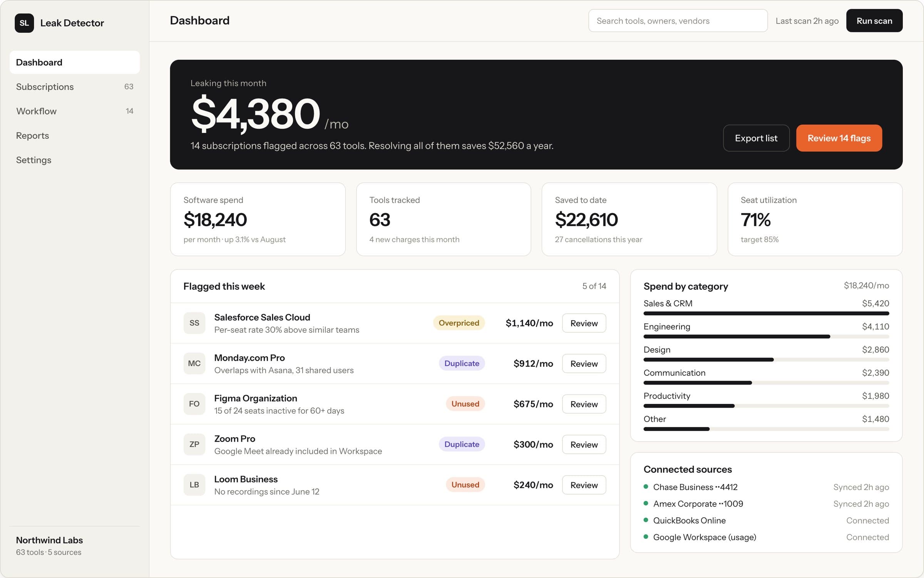924x578 pixels.
Task: Click the Duplicate tag on Monday.com Pro
Action: tap(462, 363)
